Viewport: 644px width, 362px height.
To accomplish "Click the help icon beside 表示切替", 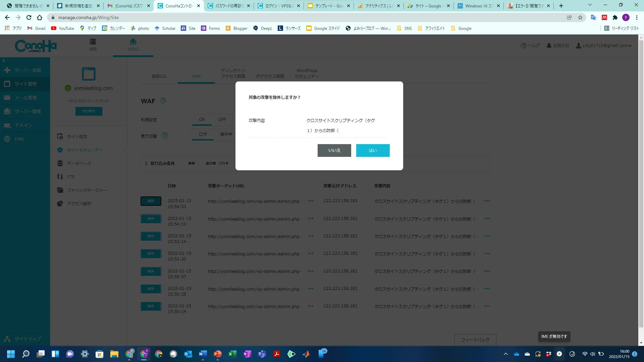I will (165, 135).
